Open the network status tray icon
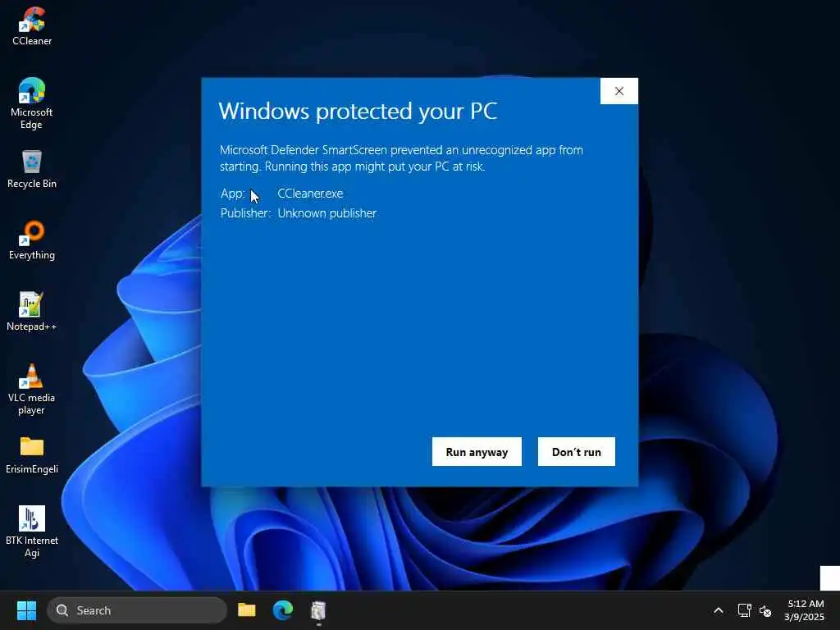 coord(744,610)
